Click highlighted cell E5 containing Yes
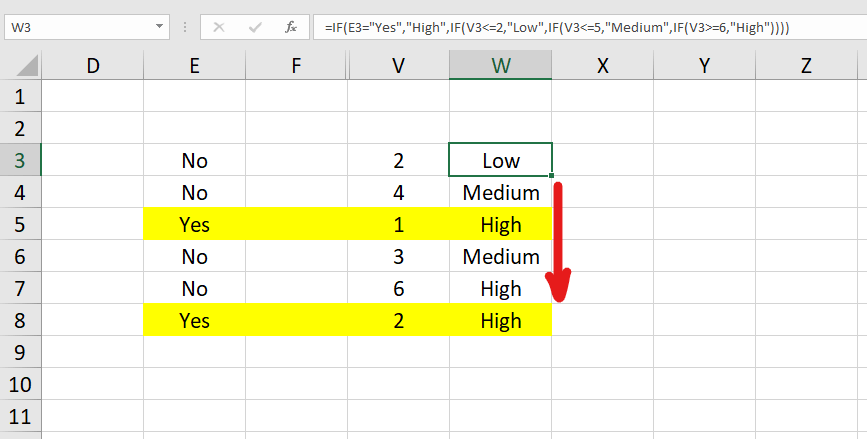Viewport: 867px width, 439px height. click(x=195, y=224)
